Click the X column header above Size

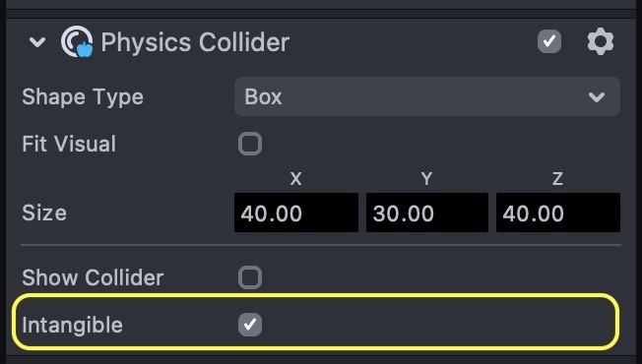[x=295, y=179]
